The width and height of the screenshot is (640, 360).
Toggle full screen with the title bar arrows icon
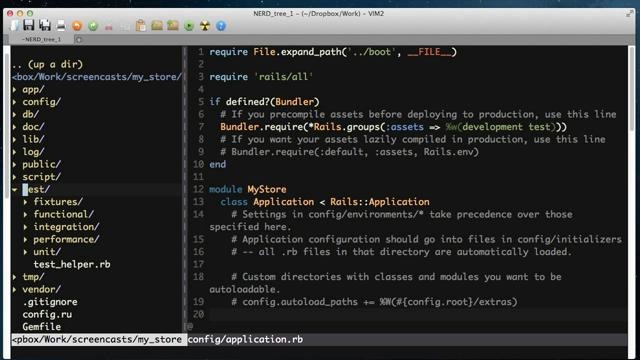(x=629, y=13)
